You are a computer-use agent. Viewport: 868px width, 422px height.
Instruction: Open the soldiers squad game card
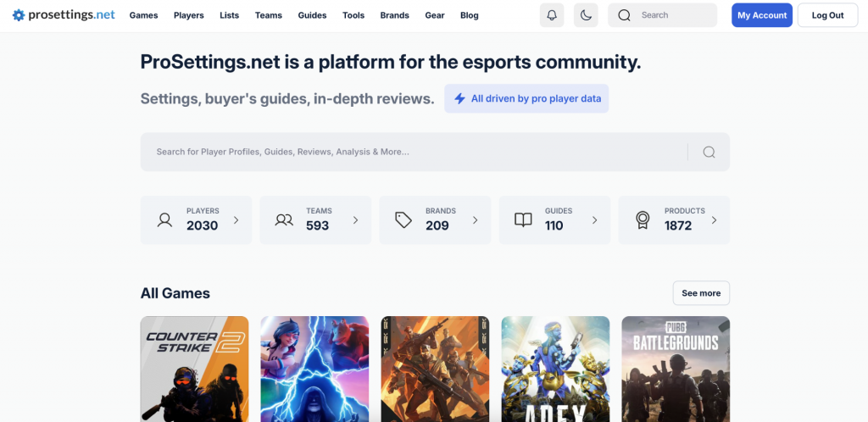pos(435,369)
